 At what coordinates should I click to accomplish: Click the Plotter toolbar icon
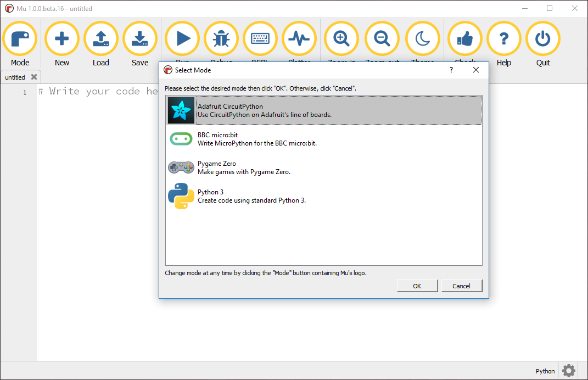[x=299, y=38]
